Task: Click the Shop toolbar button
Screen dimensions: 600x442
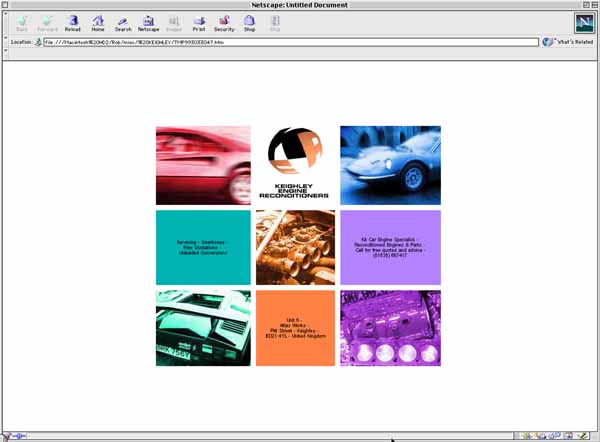Action: click(249, 24)
